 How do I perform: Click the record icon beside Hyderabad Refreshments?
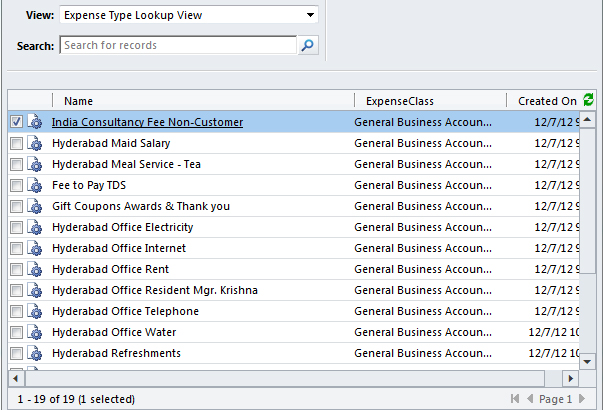(x=35, y=353)
